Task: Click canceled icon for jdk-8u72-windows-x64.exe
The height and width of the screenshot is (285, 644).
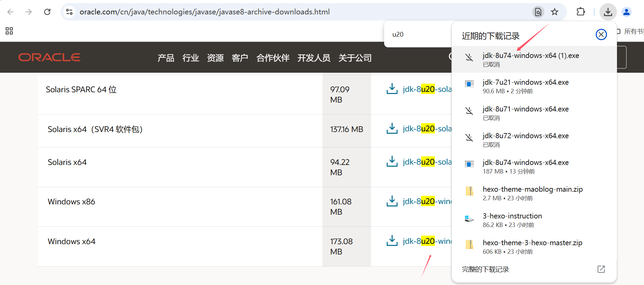Action: pyautogui.click(x=469, y=138)
